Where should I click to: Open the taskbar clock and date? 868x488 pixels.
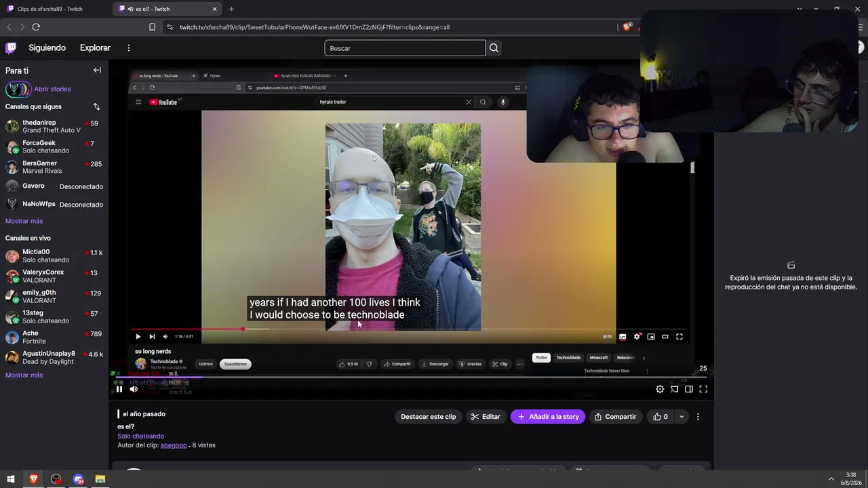pyautogui.click(x=851, y=479)
